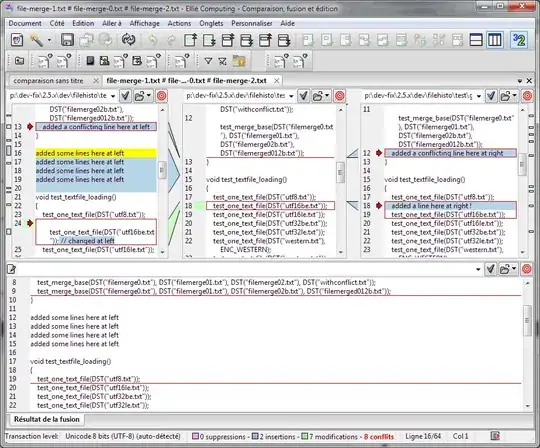The height and width of the screenshot is (448, 540).
Task: Open the Affichage menu
Action: 144,23
